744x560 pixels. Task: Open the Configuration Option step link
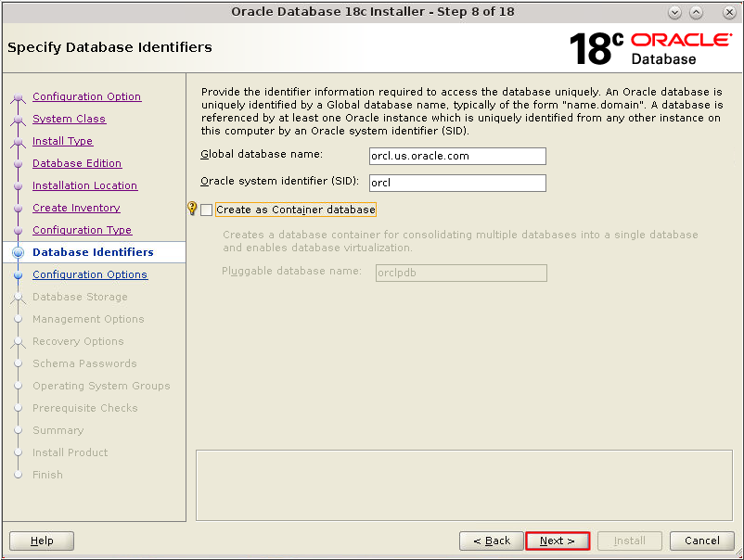pyautogui.click(x=86, y=96)
